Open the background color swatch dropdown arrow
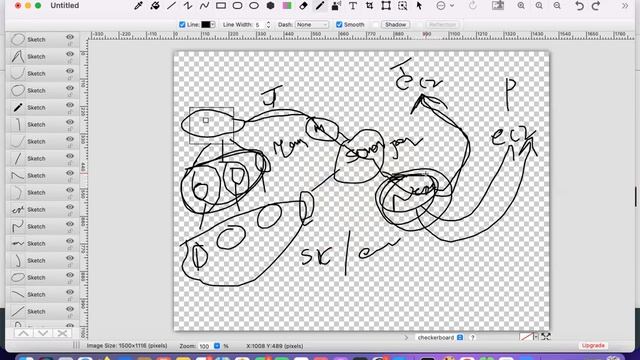 tap(536, 337)
